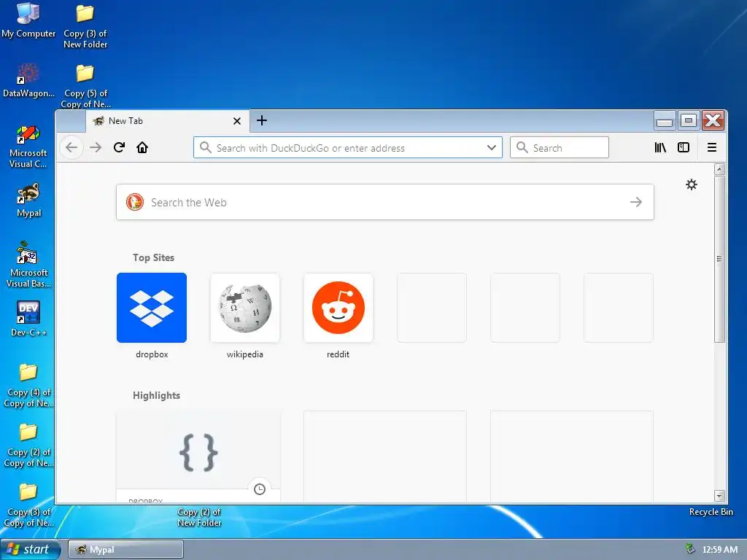Reload the current page
Viewport: 747px width, 560px height.
(119, 147)
